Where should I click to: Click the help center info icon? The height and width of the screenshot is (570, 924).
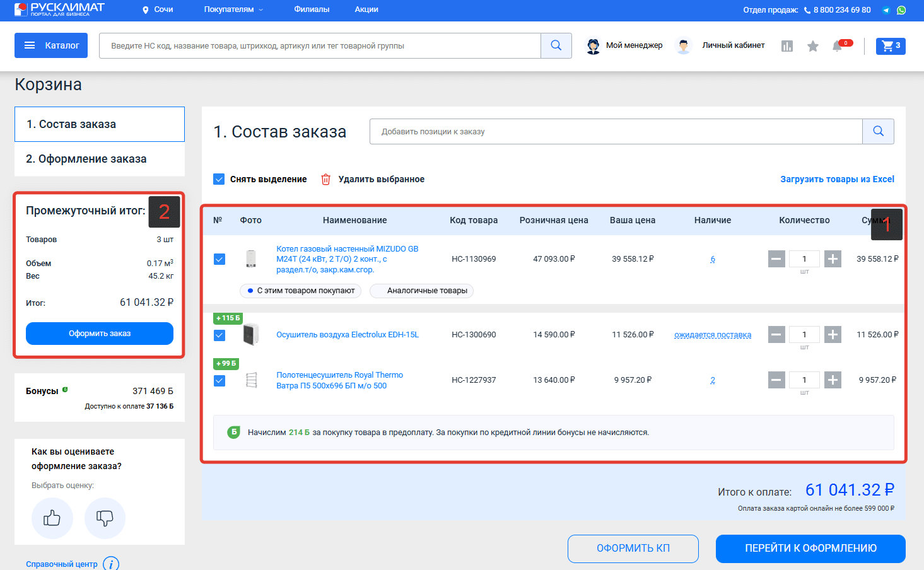111,564
